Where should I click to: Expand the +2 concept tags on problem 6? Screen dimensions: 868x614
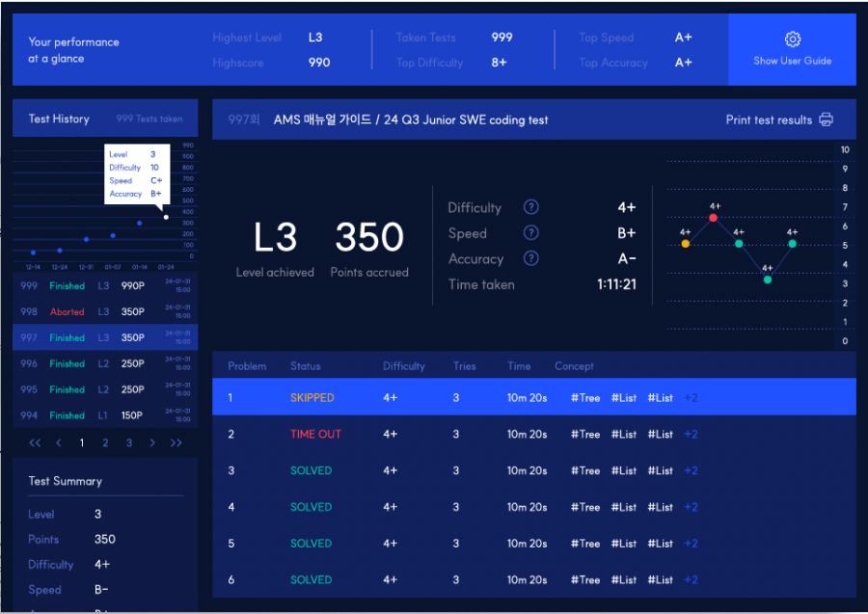point(691,579)
